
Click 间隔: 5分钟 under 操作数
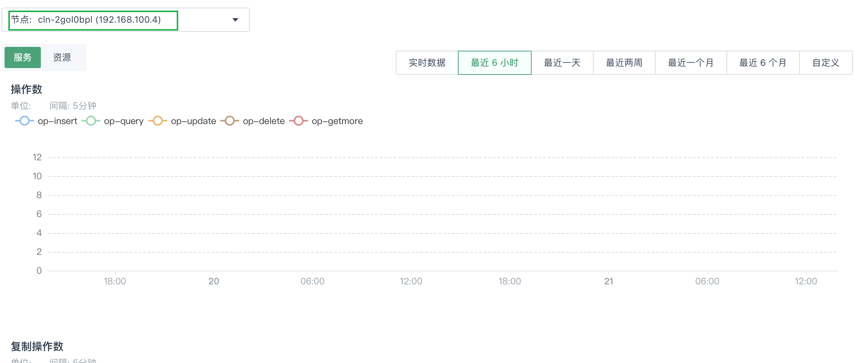73,106
